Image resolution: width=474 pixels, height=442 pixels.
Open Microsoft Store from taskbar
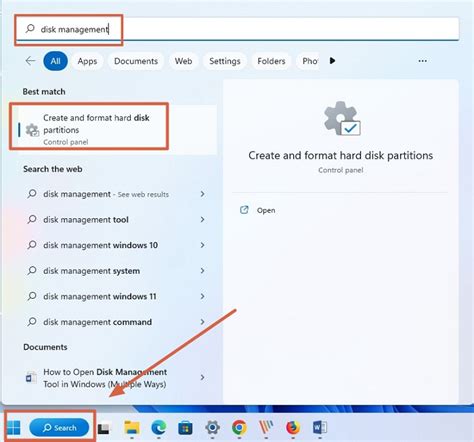click(185, 428)
